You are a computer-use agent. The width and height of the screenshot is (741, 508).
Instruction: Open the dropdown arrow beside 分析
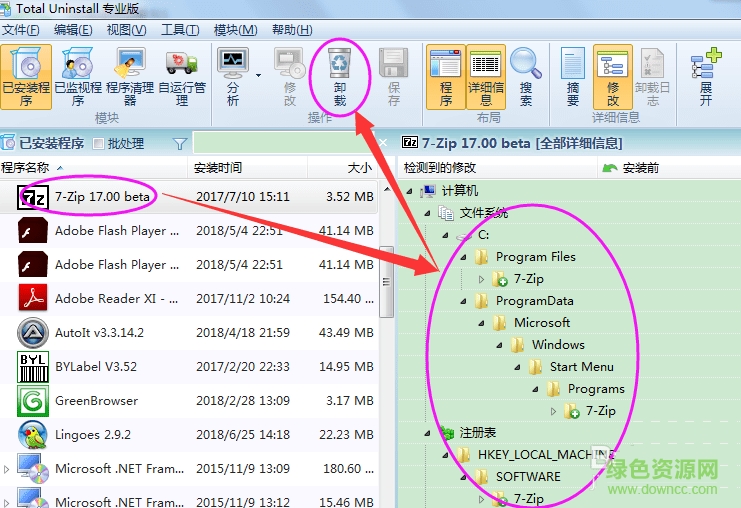(258, 76)
